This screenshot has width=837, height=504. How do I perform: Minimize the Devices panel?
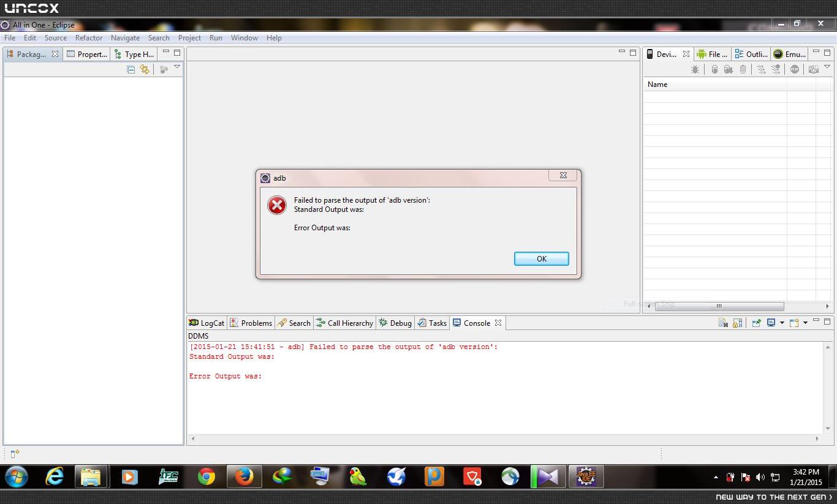coord(816,52)
